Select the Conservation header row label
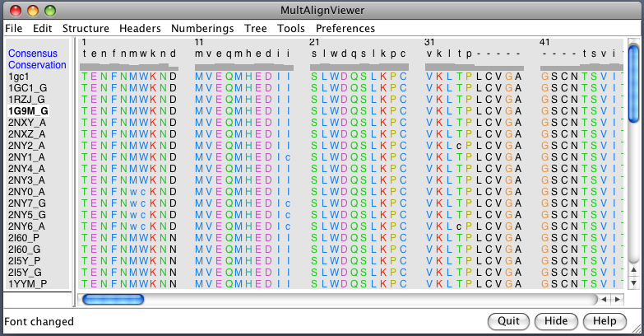Image resolution: width=644 pixels, height=336 pixels. 37,65
